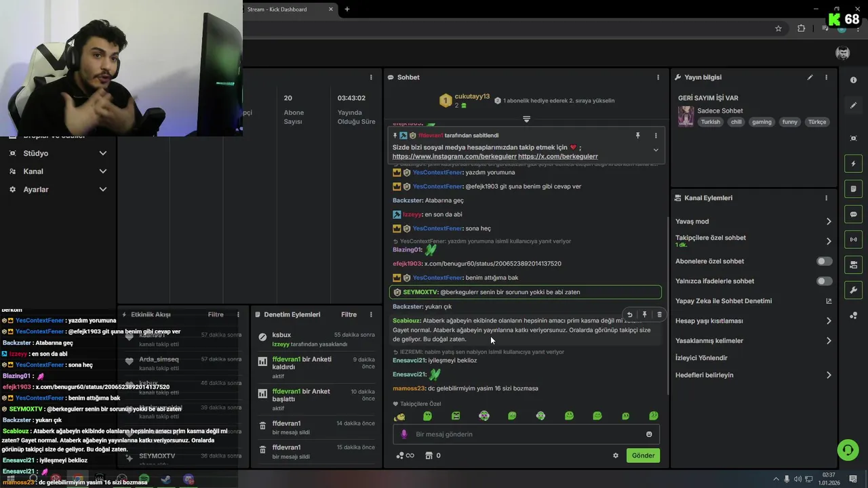This screenshot has width=868, height=488.
Task: Open Yapay Zeka ile Sohbet Denetimi external link icon
Action: pos(829,301)
